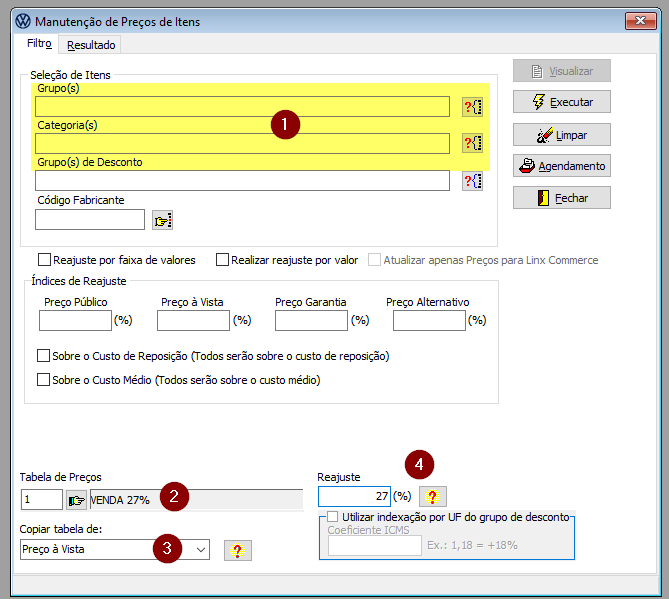Screen dimensions: 669x599
Task: Click the Executar button
Action: (x=561, y=102)
